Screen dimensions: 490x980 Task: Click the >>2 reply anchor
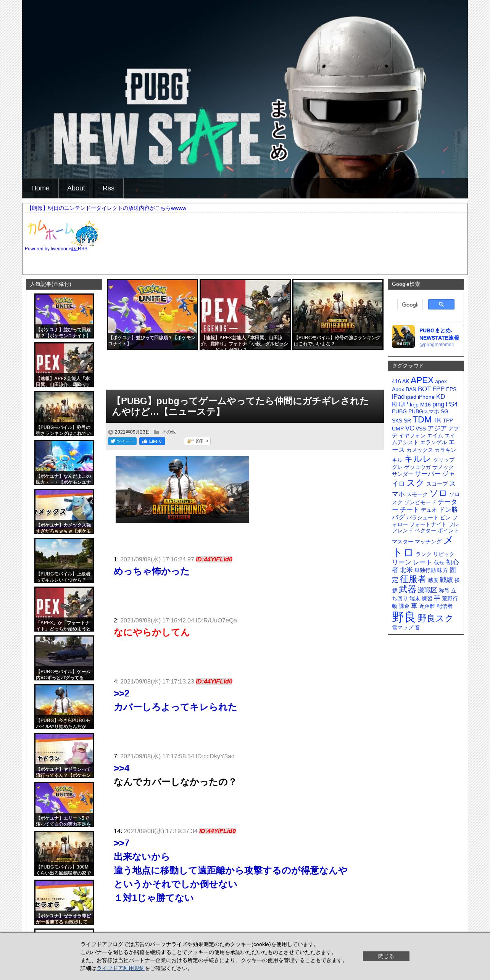[x=121, y=693]
